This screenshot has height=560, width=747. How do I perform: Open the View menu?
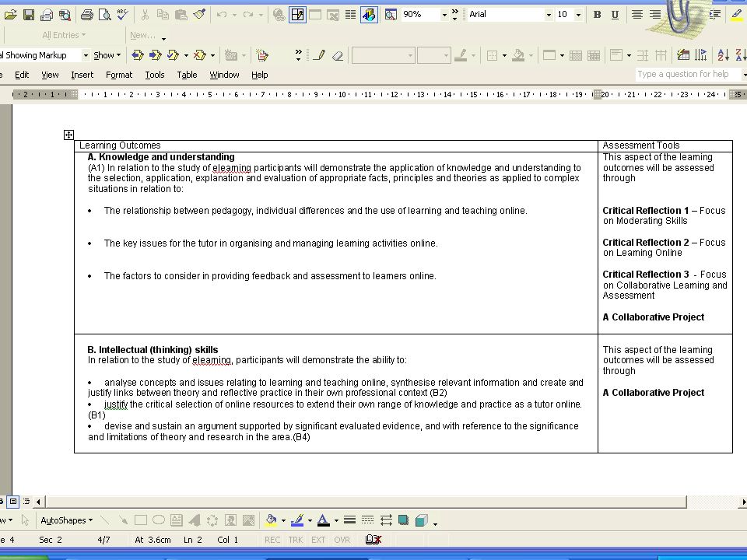(x=50, y=75)
